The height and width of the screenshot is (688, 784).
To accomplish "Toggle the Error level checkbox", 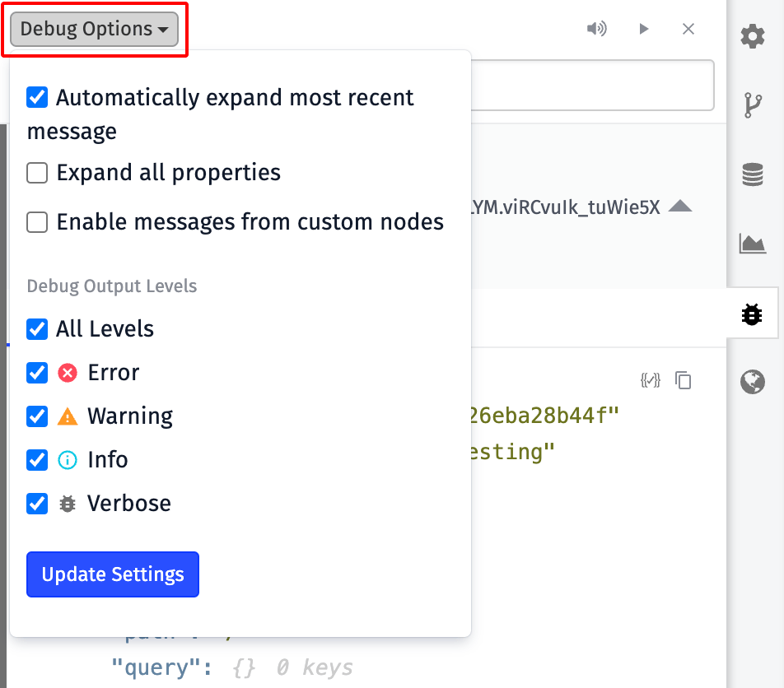I will (37, 373).
